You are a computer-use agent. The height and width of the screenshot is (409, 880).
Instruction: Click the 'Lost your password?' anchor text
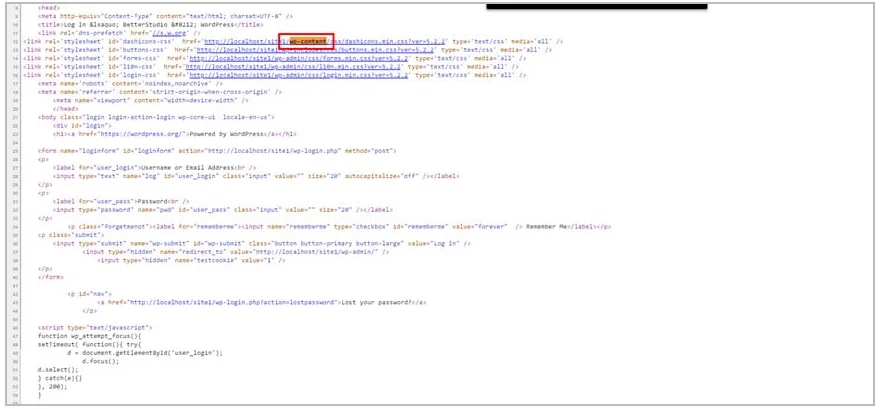pyautogui.click(x=376, y=302)
